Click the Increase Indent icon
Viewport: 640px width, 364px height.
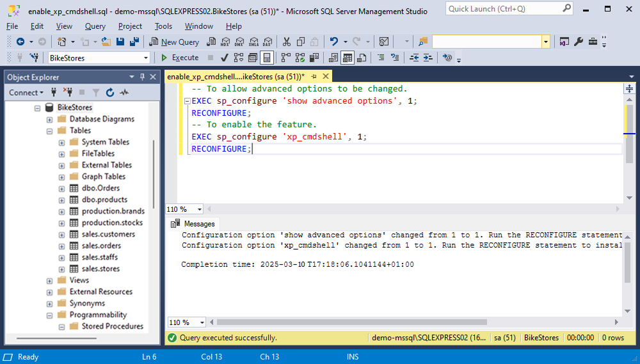428,58
